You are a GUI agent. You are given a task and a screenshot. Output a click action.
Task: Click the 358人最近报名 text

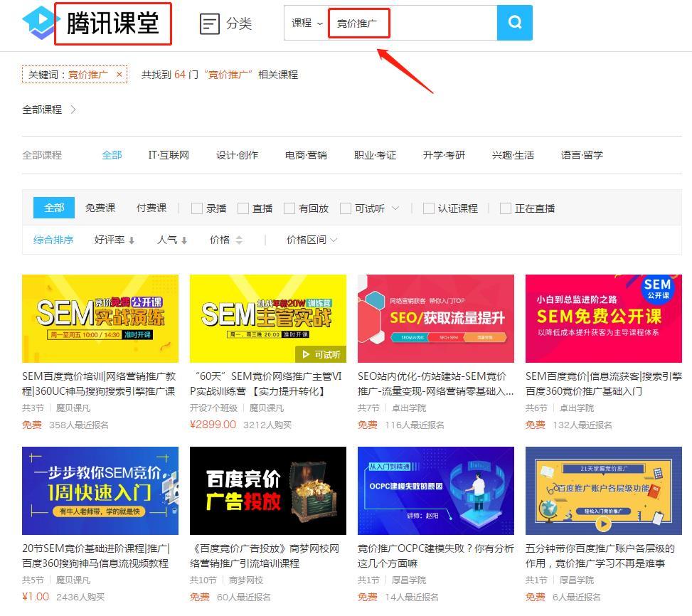[79, 425]
